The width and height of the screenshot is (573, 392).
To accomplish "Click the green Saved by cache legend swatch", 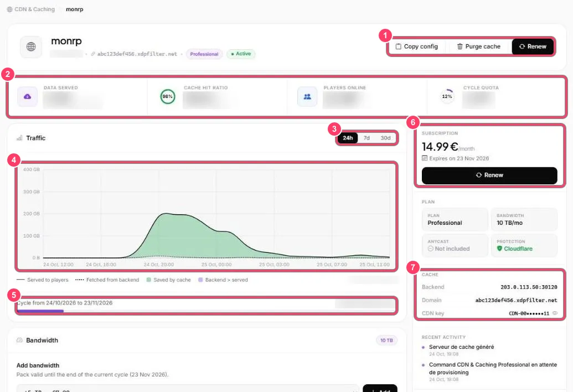I will (149, 280).
